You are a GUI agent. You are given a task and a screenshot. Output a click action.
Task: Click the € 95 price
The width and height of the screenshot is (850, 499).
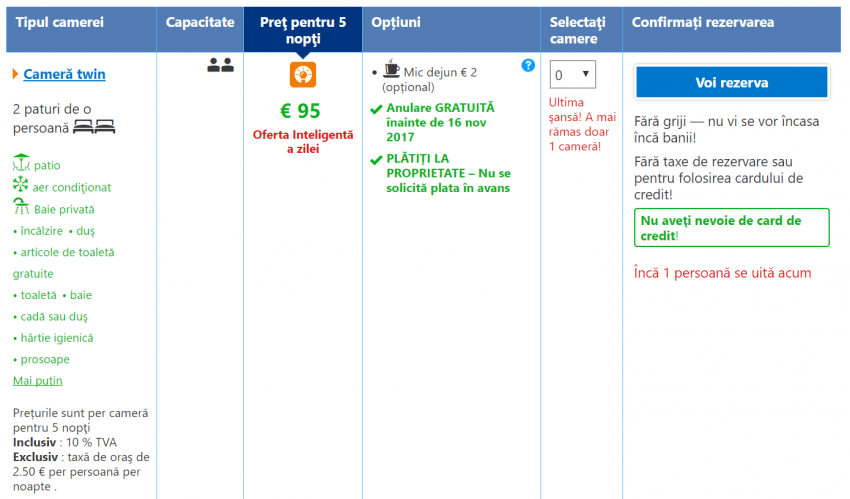pos(301,110)
